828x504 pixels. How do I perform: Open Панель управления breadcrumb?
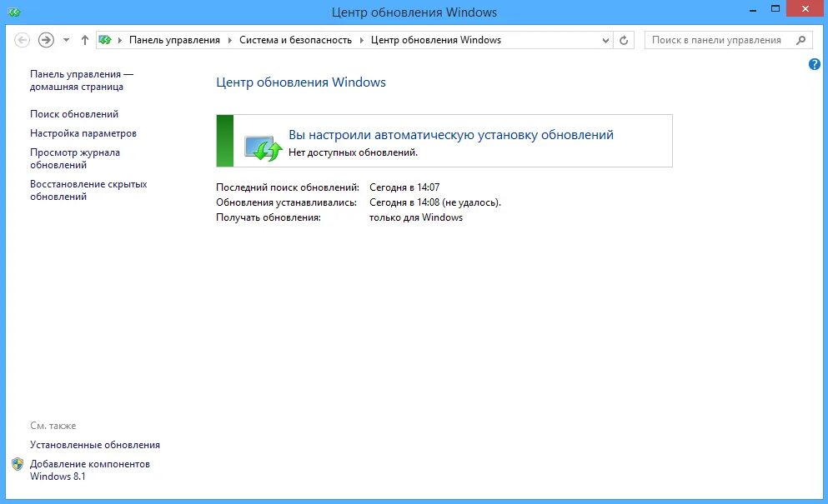point(174,40)
